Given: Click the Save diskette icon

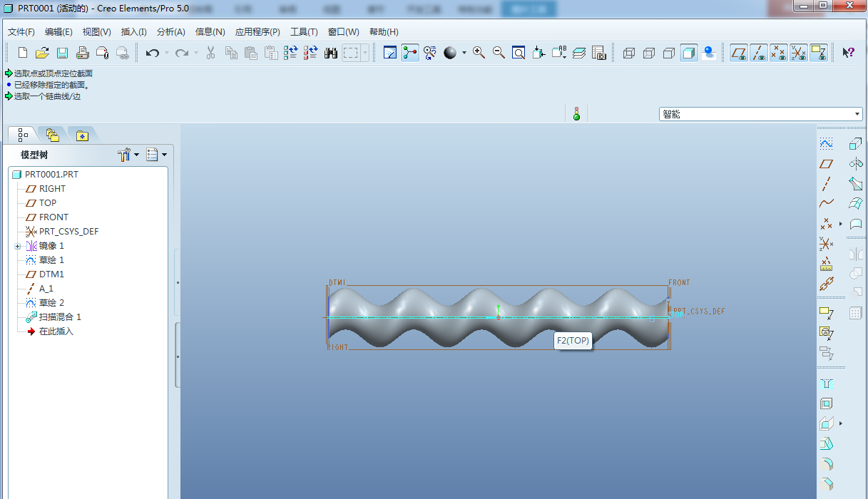Looking at the screenshot, I should pyautogui.click(x=62, y=53).
